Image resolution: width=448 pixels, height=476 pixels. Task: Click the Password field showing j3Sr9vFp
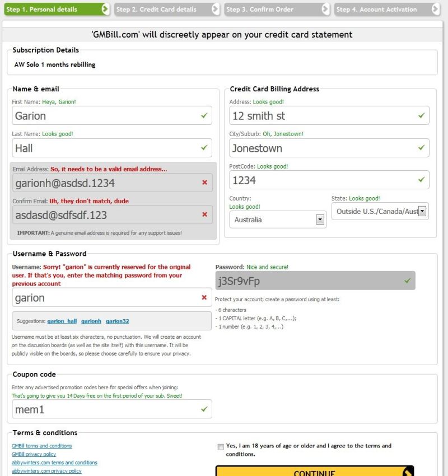[315, 281]
